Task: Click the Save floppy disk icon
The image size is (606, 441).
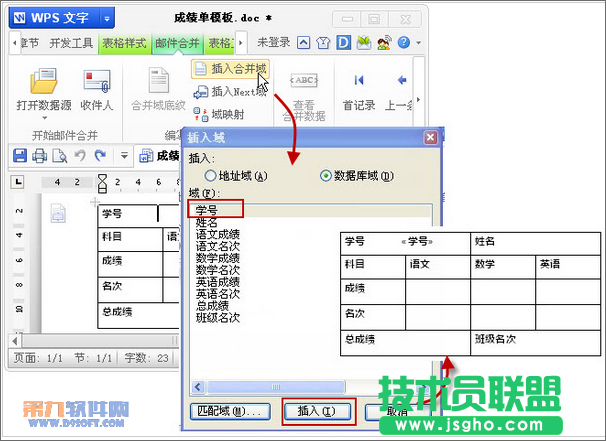Action: click(20, 156)
